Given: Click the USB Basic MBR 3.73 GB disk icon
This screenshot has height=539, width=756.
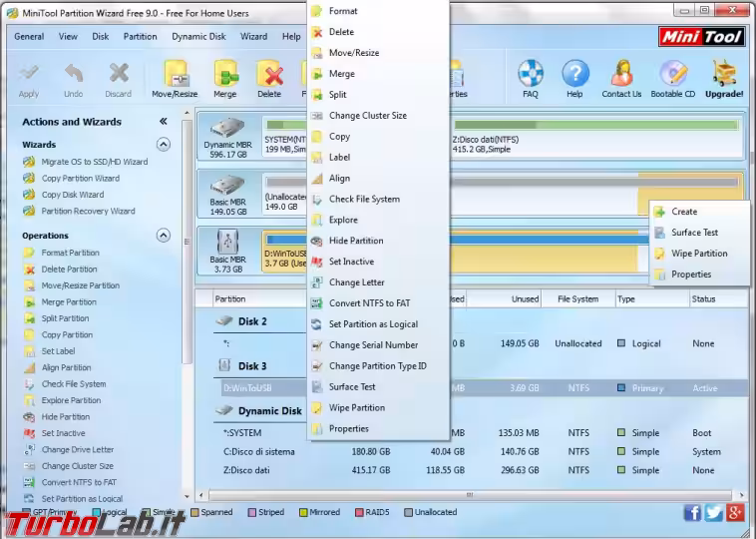Looking at the screenshot, I should [227, 242].
